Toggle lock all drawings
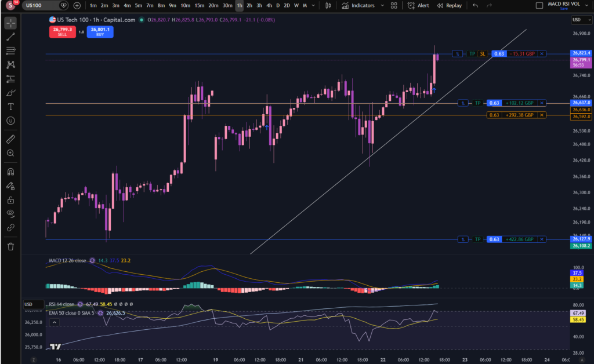Image resolution: width=594 pixels, height=364 pixels. click(10, 200)
